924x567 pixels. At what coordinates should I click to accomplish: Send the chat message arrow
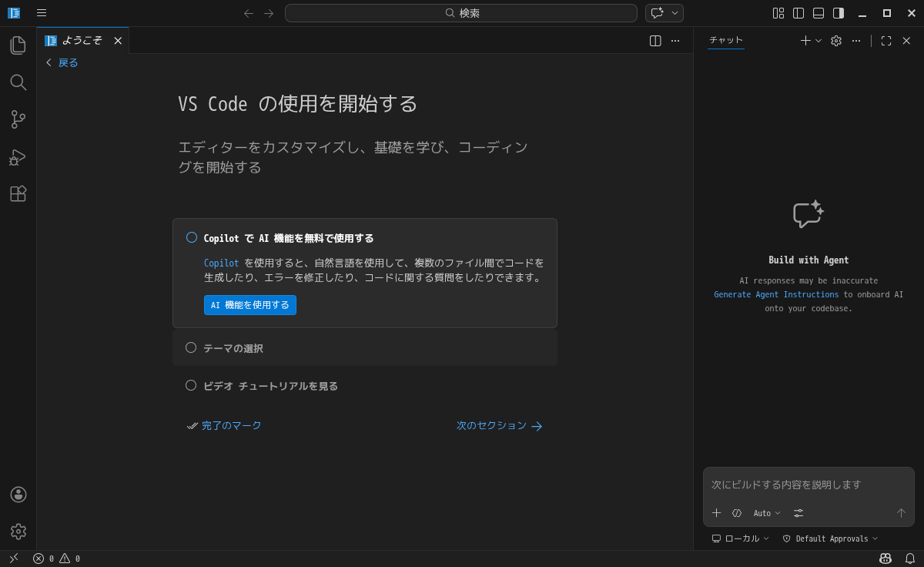pyautogui.click(x=901, y=513)
